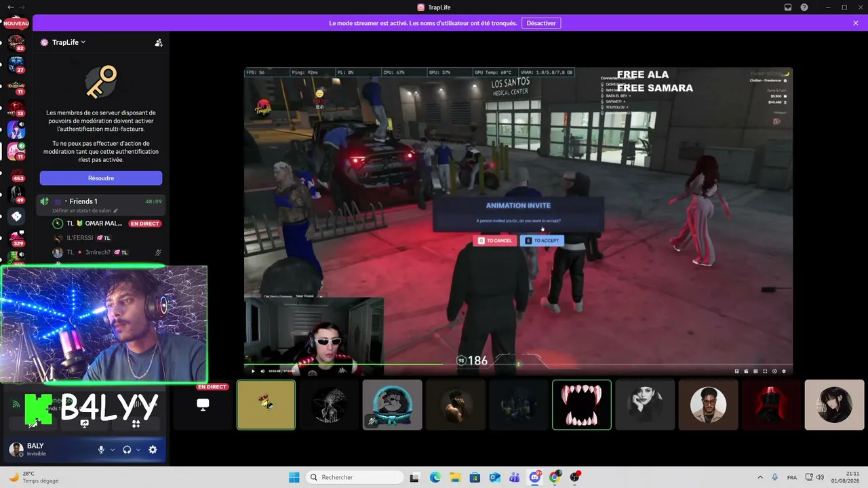Viewport: 868px width, 488px height.
Task: Click the screen share icon in voice panel
Action: coord(85,423)
